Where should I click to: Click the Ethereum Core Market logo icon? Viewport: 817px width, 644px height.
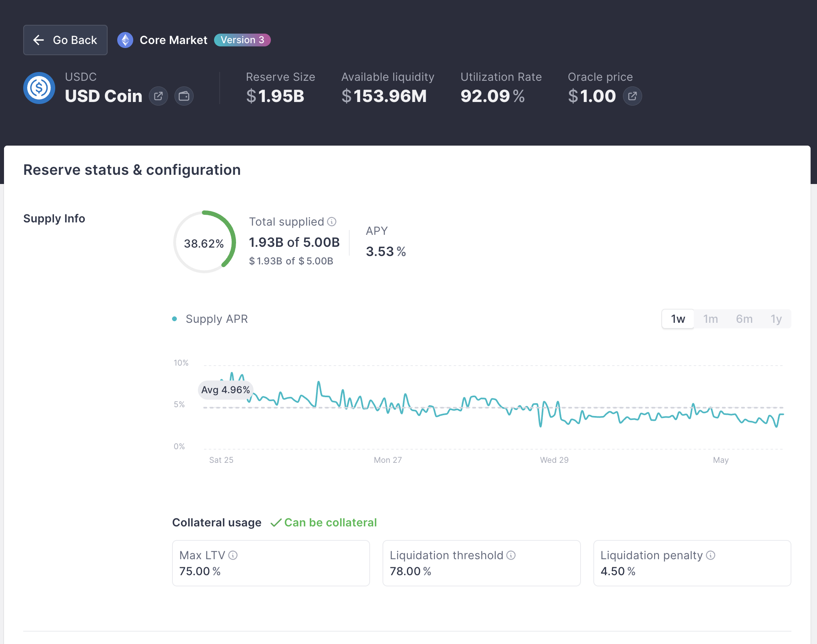tap(125, 40)
